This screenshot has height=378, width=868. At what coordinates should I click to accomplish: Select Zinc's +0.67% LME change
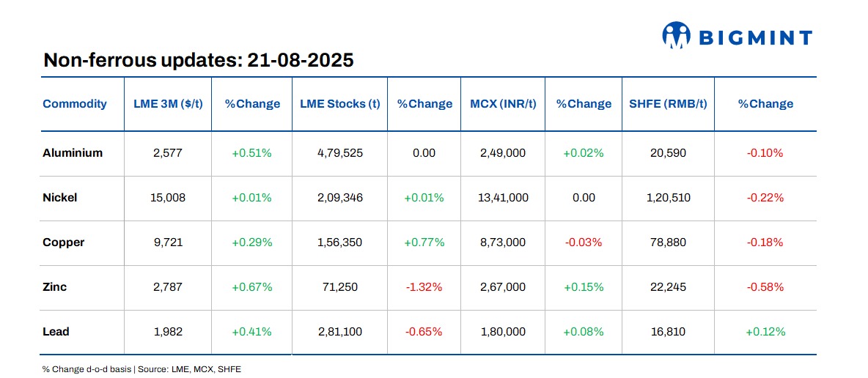pos(252,287)
